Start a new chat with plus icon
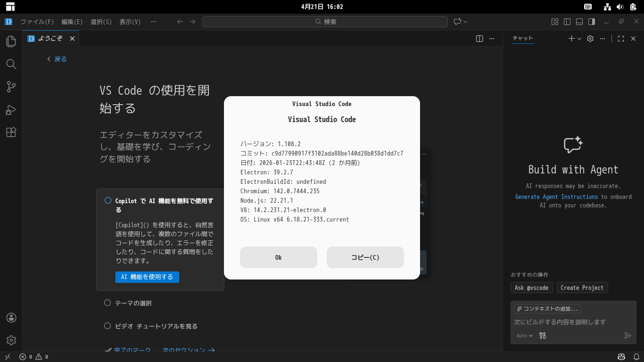The height and width of the screenshot is (362, 644). pos(571,39)
